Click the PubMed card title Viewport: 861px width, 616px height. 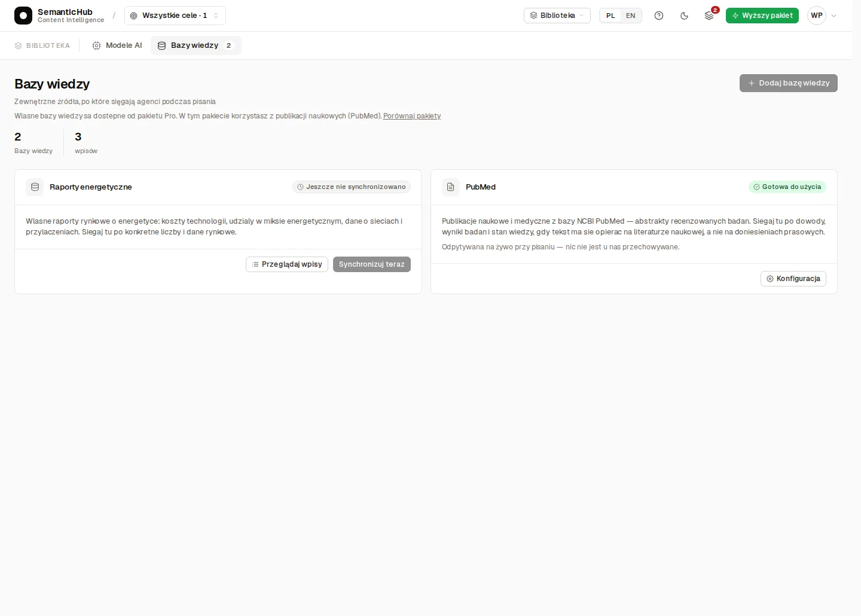pyautogui.click(x=481, y=187)
